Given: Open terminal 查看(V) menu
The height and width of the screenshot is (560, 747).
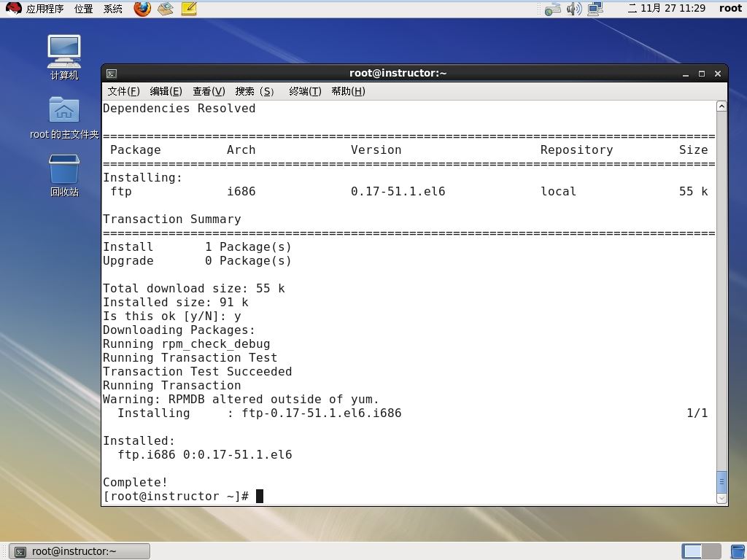Looking at the screenshot, I should (x=209, y=91).
